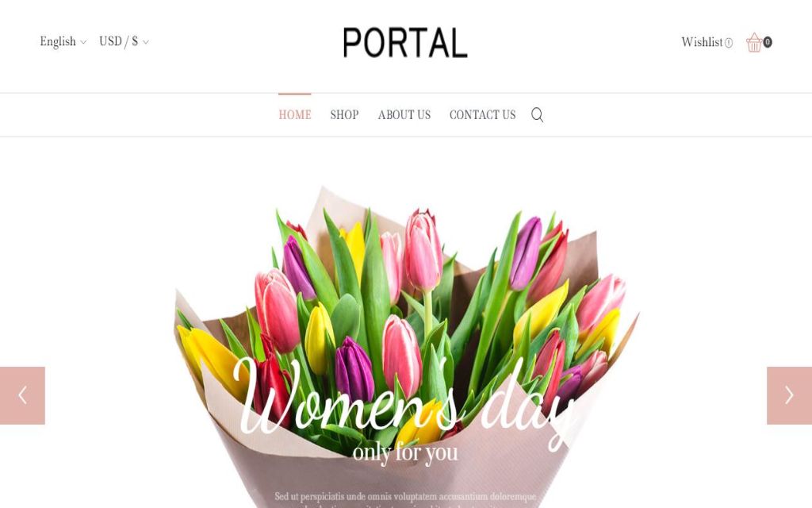Screen dimensions: 812x508
Task: Go to the ABOUT US page
Action: pos(404,114)
